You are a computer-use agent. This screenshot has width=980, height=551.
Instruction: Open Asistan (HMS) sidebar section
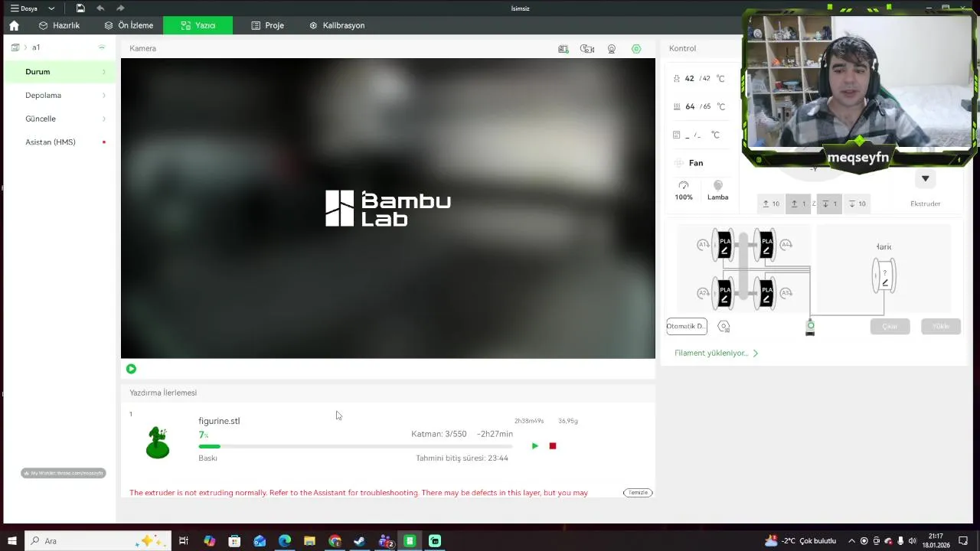tap(59, 142)
